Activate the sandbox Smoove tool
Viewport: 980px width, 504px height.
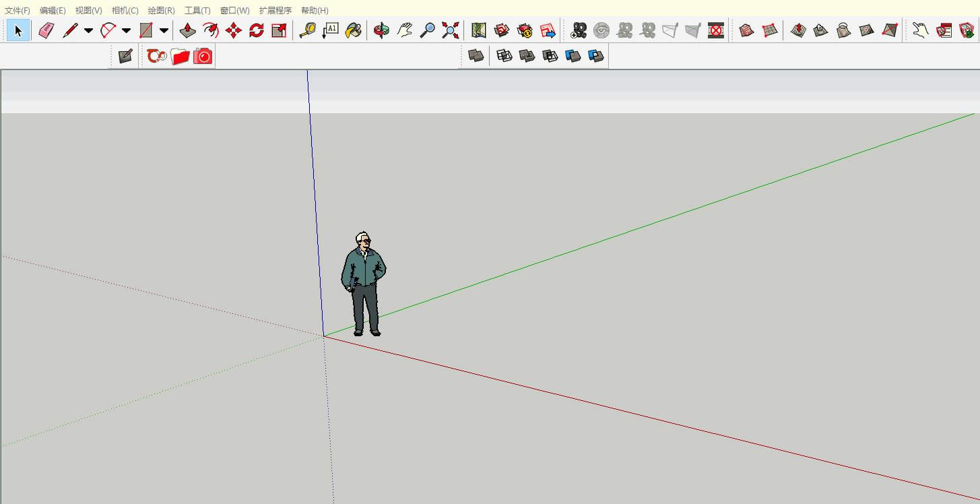tap(798, 30)
